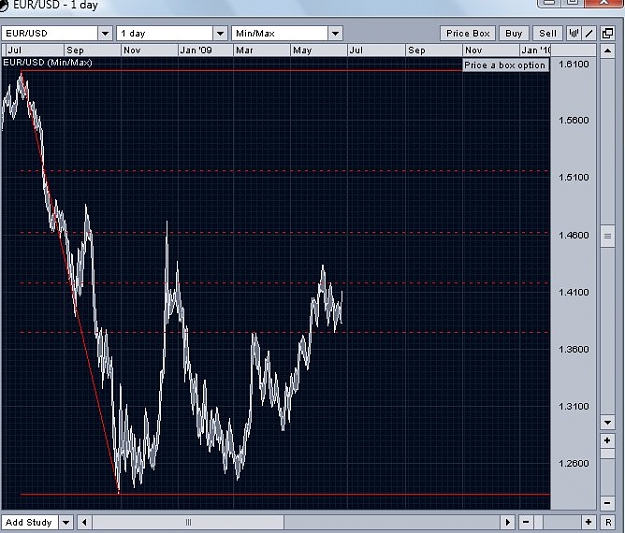
Task: Click the first Sep timeline label
Action: pos(75,50)
